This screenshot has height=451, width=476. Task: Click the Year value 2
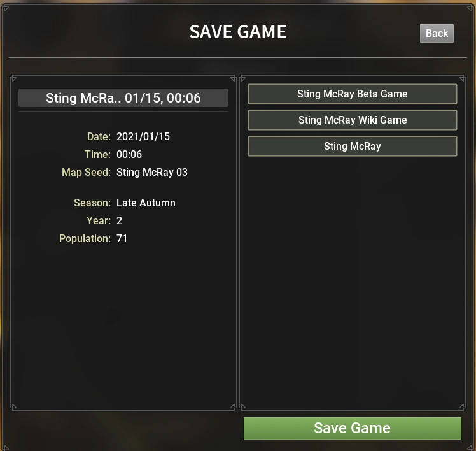(x=119, y=220)
